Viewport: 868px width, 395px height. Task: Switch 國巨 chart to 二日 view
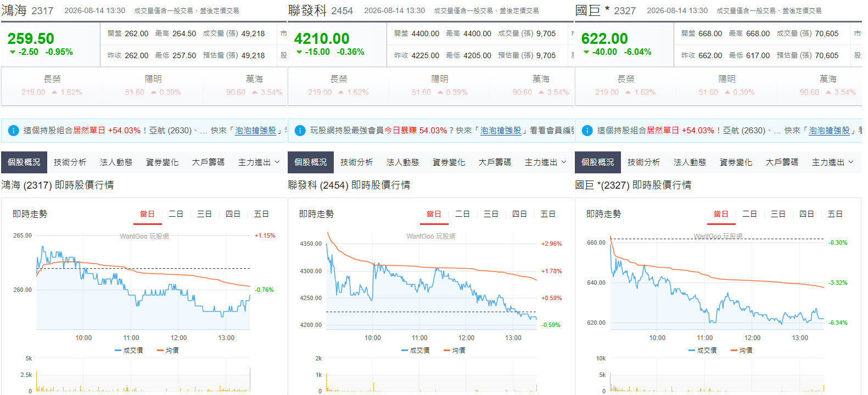[749, 214]
